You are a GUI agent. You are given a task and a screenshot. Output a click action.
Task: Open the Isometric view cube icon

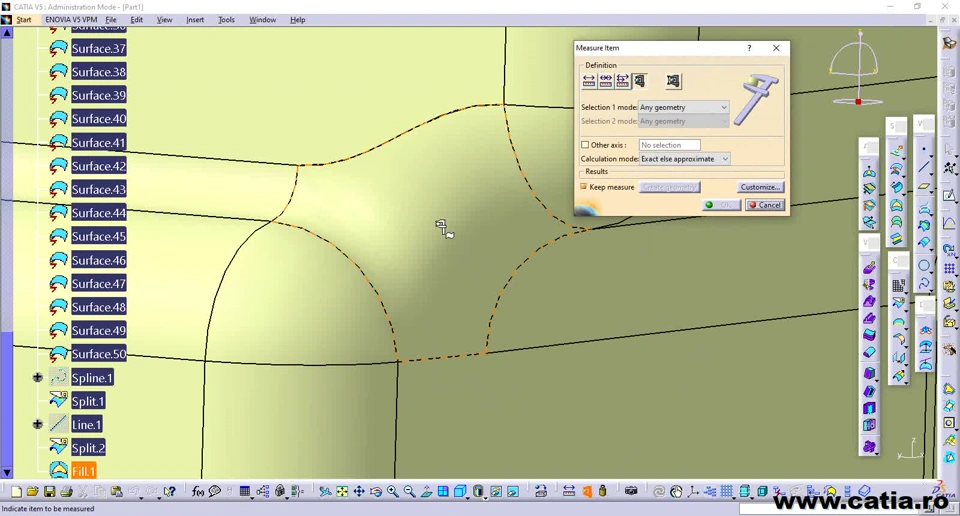pos(460,491)
